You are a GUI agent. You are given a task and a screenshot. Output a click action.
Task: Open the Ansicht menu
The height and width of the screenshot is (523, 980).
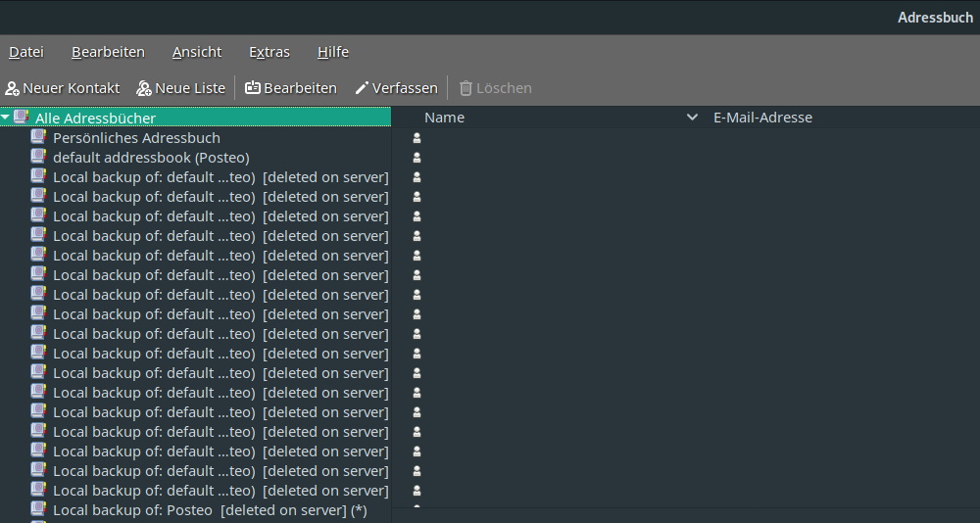(197, 52)
